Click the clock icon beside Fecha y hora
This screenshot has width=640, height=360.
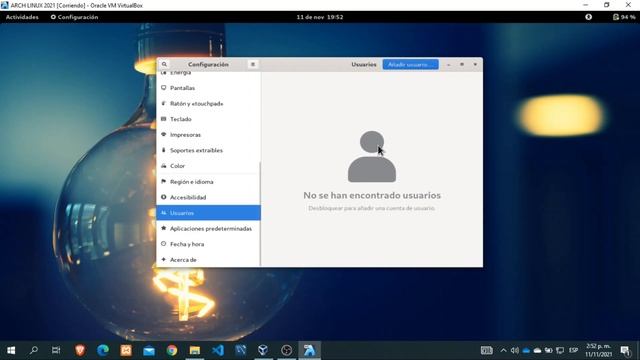pyautogui.click(x=164, y=244)
